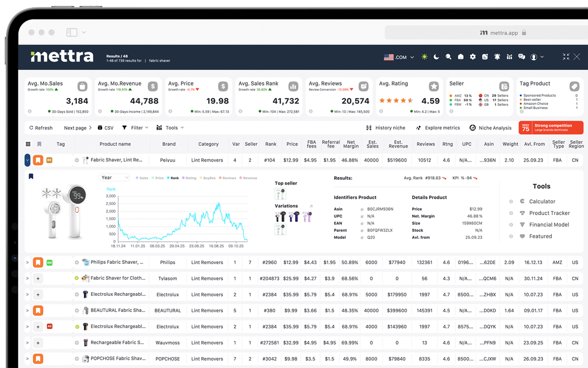Open the search magnifier icon in the header
The image size is (588, 368).
click(448, 57)
